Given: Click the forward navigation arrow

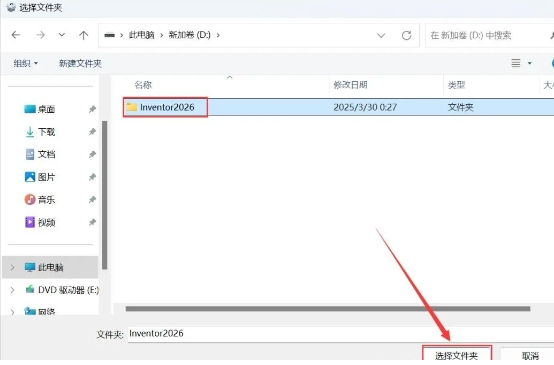Looking at the screenshot, I should [41, 35].
